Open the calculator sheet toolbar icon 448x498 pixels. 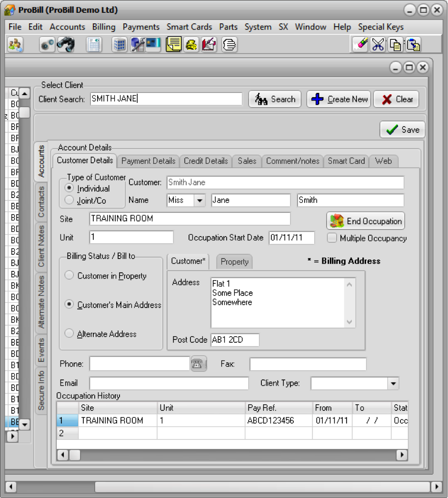(x=94, y=44)
